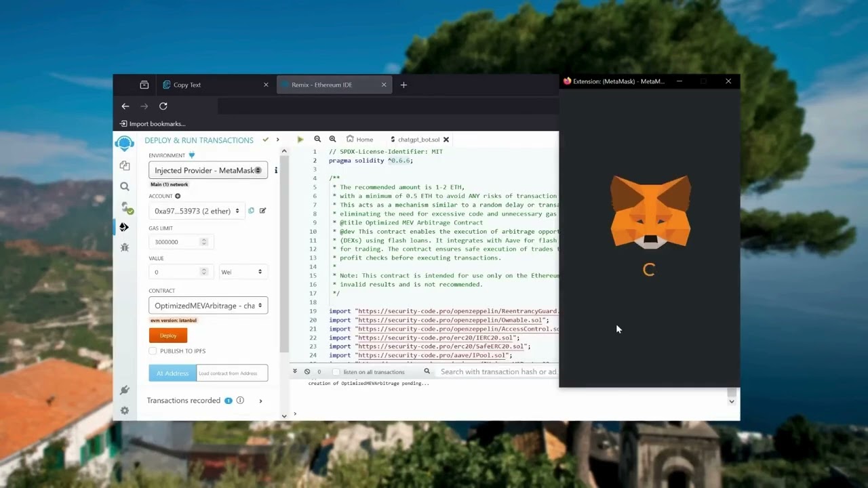Image resolution: width=868 pixels, height=488 pixels.
Task: Click the pragma solidity line
Action: point(371,161)
